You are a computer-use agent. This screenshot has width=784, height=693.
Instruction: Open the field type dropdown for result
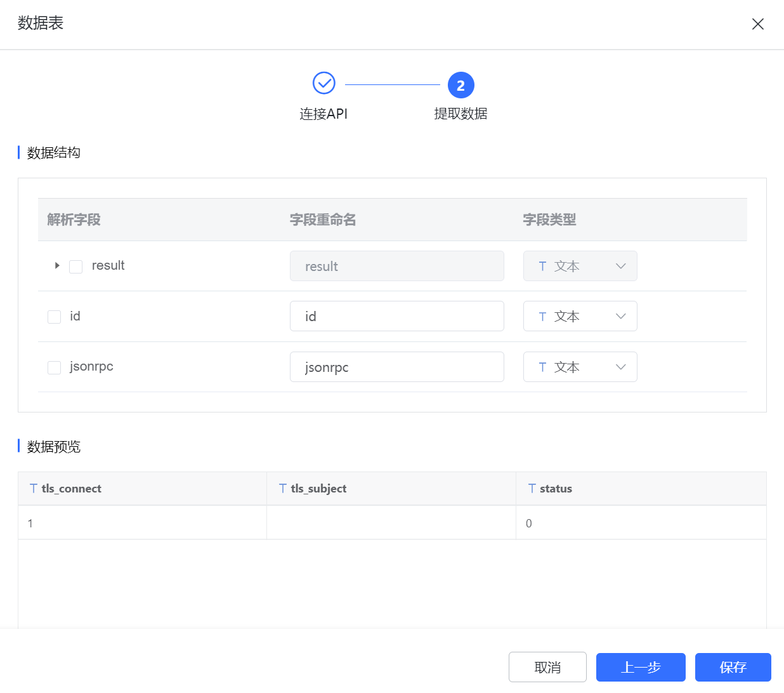620,266
